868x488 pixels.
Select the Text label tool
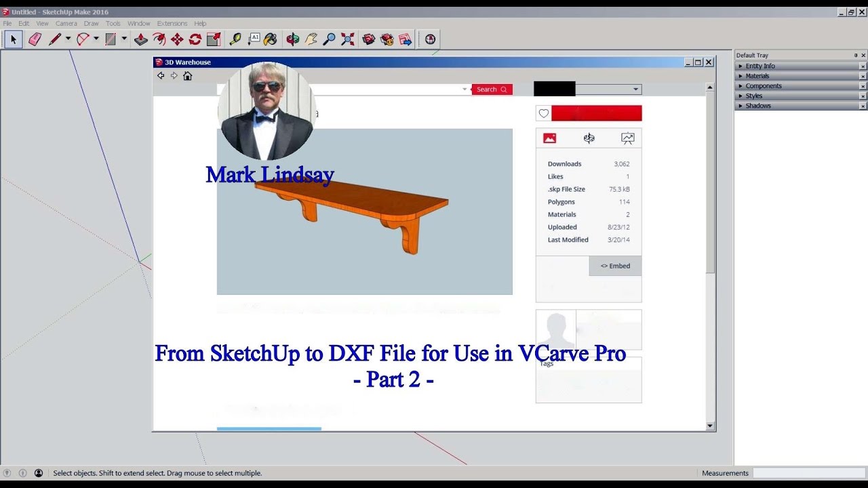pos(254,39)
